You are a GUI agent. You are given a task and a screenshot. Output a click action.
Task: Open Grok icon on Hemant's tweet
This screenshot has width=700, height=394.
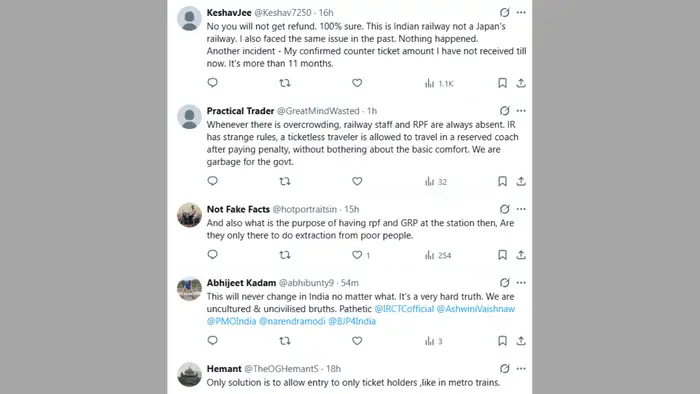[504, 369]
